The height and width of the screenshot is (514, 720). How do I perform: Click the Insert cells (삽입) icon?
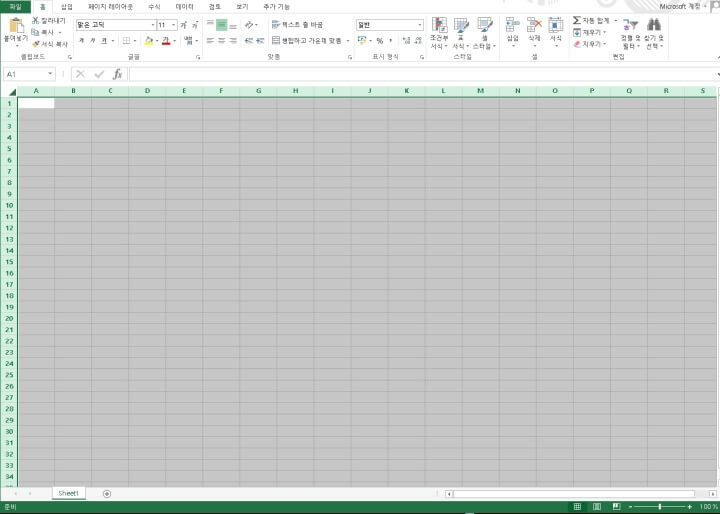pos(512,25)
